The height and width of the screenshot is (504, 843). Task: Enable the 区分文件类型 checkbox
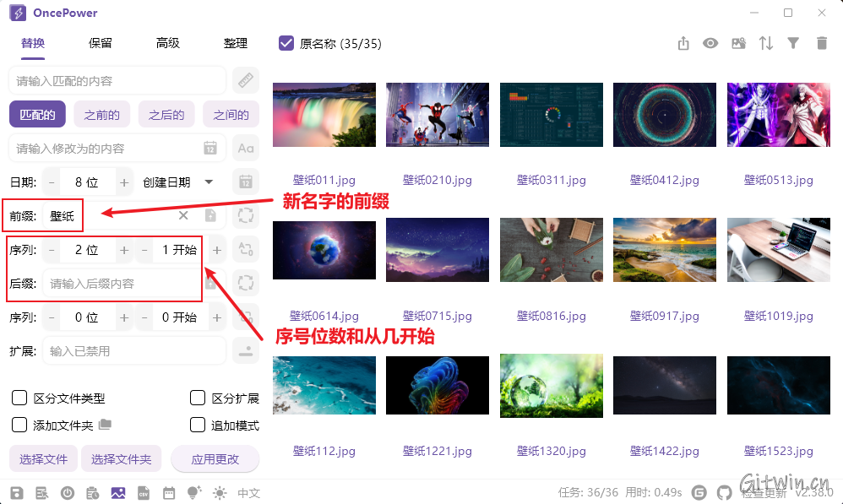coord(19,398)
